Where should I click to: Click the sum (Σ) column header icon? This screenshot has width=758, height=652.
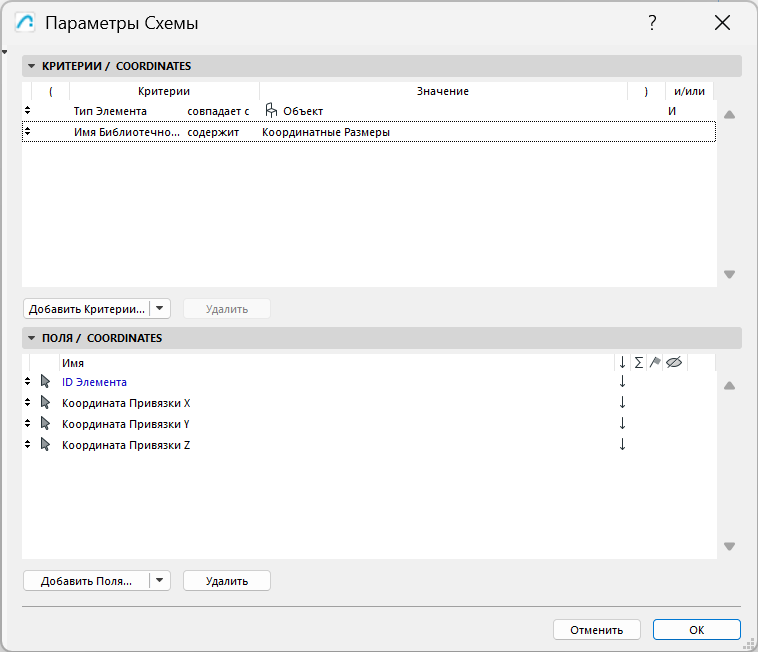[639, 363]
